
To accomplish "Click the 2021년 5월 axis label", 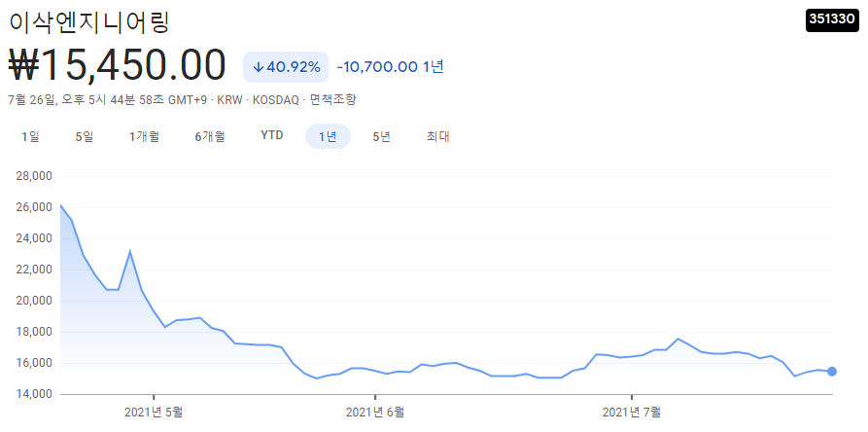I will [154, 413].
